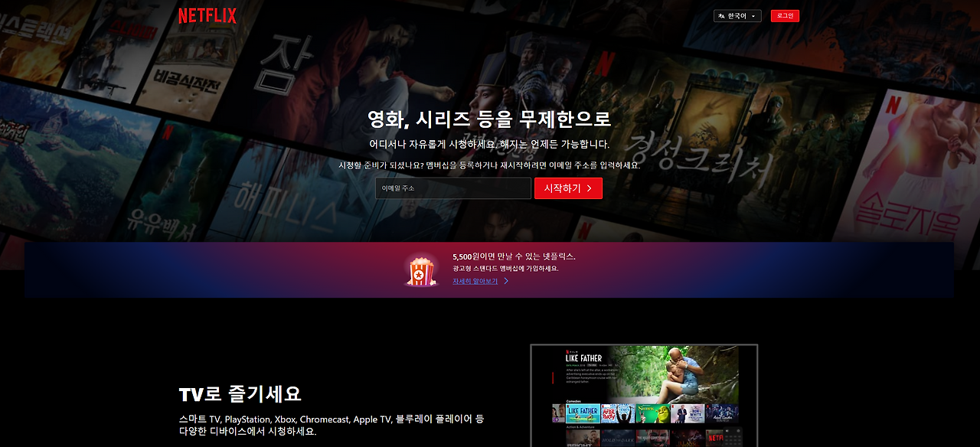
Task: Click the large LIKE FATHER title in TV preview
Action: coord(583,358)
